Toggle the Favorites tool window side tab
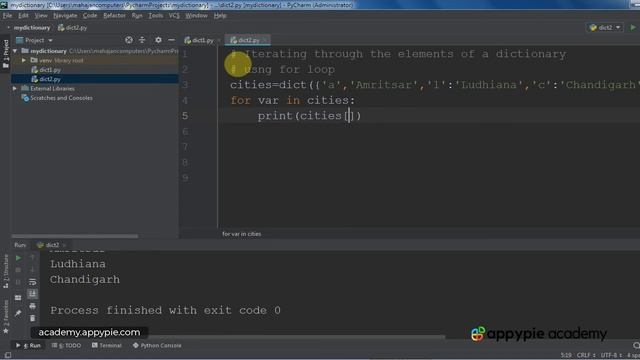640x360 pixels. (x=6, y=318)
